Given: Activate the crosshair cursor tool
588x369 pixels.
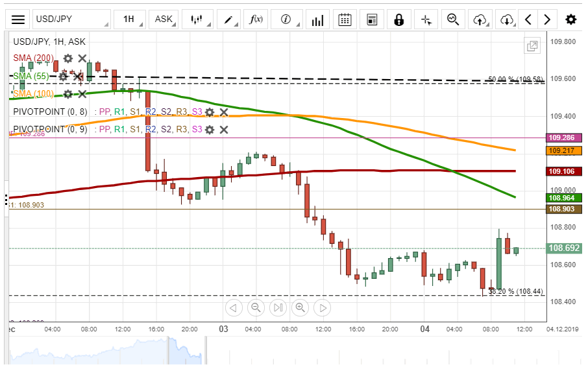Looking at the screenshot, I should coord(426,19).
